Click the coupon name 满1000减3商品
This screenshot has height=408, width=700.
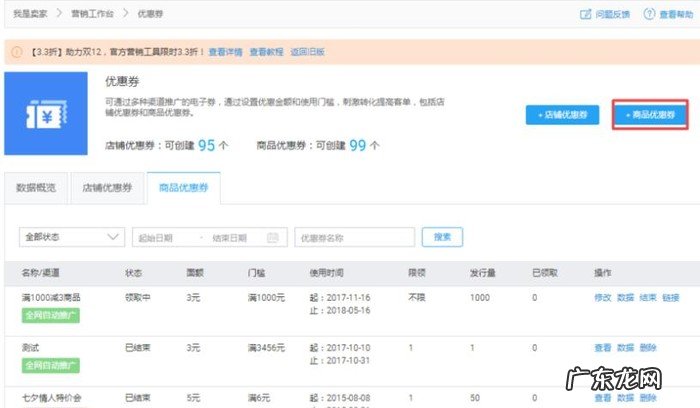[x=51, y=298]
